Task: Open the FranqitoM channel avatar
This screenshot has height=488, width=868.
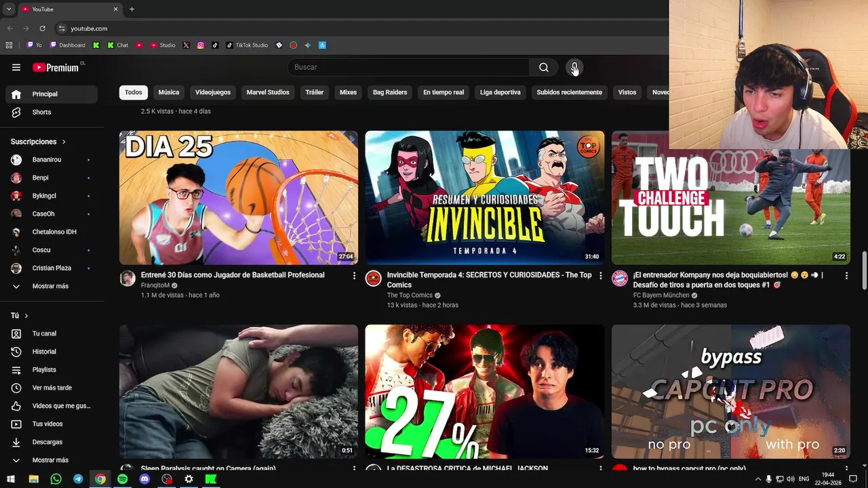Action: 127,279
